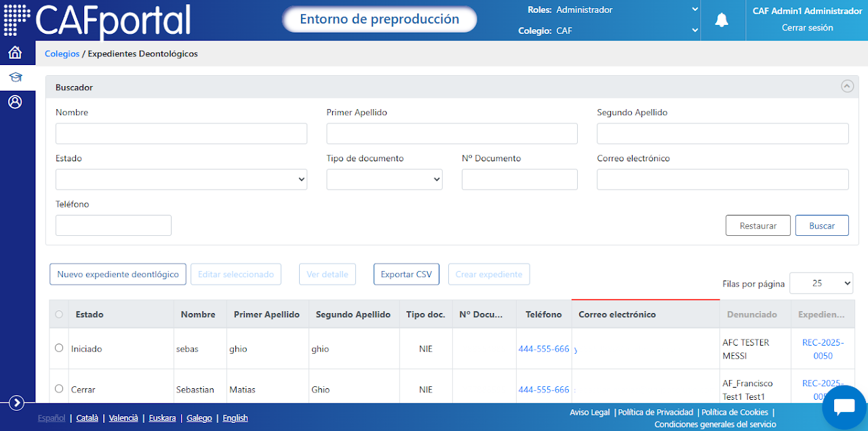868x431 pixels.
Task: Change Filas por página dropdown value
Action: point(821,283)
